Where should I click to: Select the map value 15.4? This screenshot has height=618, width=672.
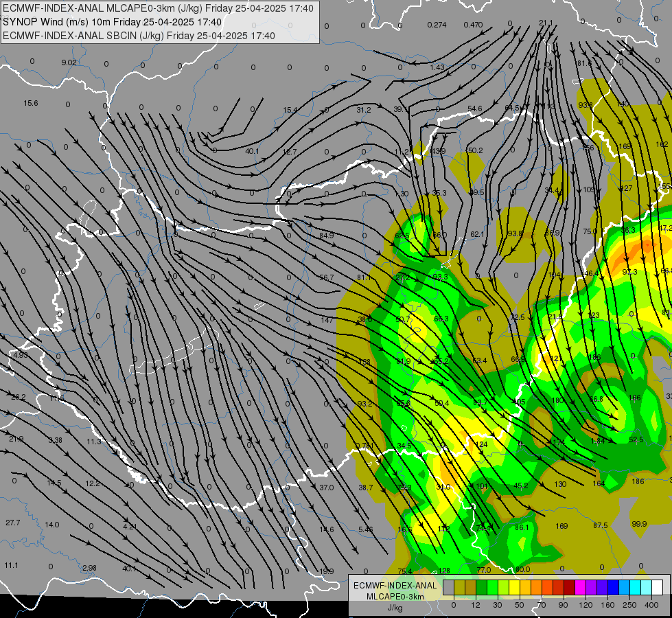(x=290, y=111)
